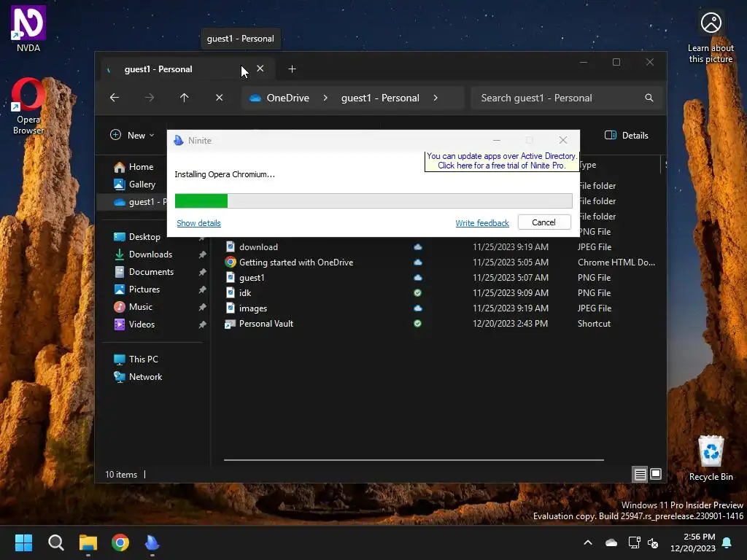This screenshot has width=747, height=560.
Task: Go back in File Explorer
Action: (x=115, y=98)
